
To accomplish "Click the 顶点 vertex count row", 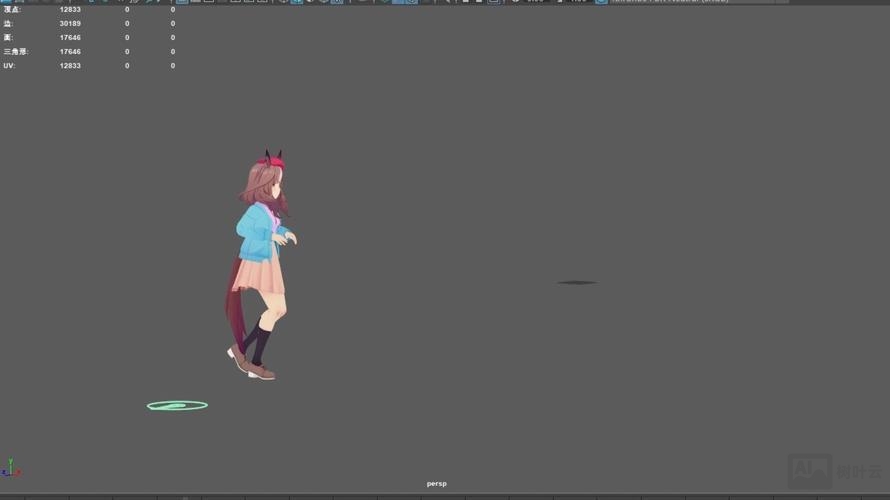I will coord(12,10).
